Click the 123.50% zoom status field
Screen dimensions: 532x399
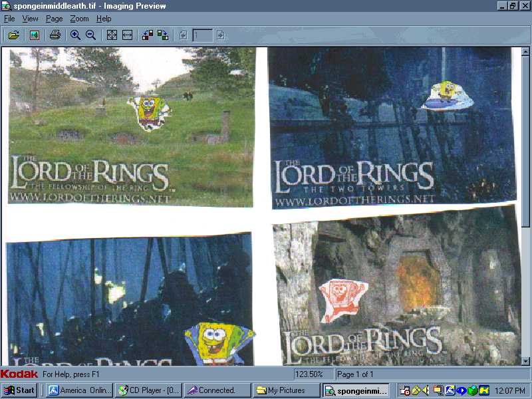pyautogui.click(x=313, y=374)
